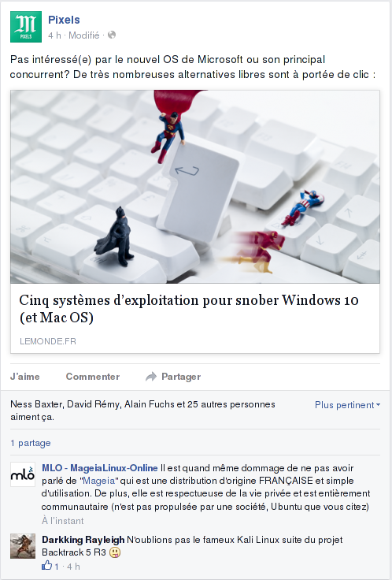Open MLO MageiaLinux-Online profile picture

[23, 474]
